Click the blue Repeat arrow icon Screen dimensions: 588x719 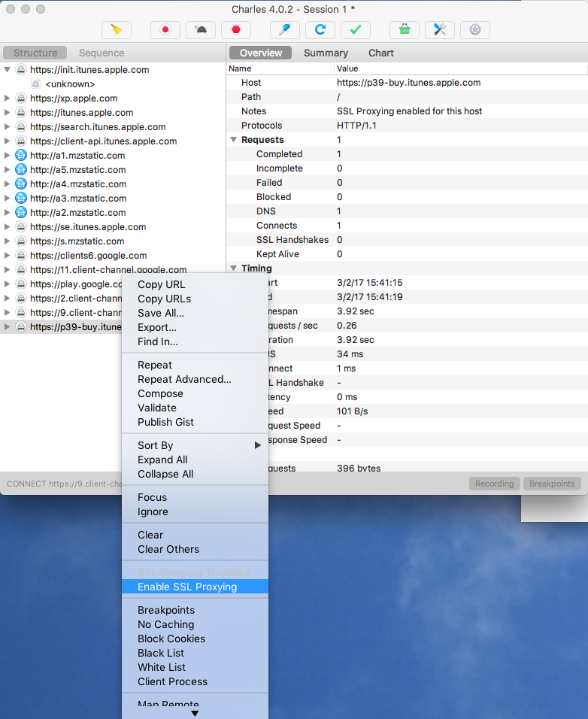coord(320,30)
